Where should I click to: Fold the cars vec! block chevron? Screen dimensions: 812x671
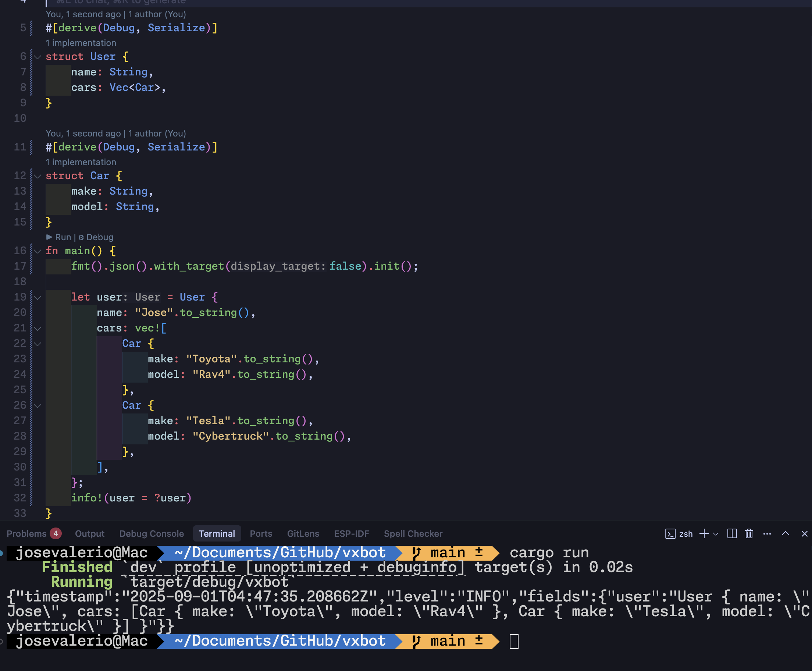[x=38, y=328]
